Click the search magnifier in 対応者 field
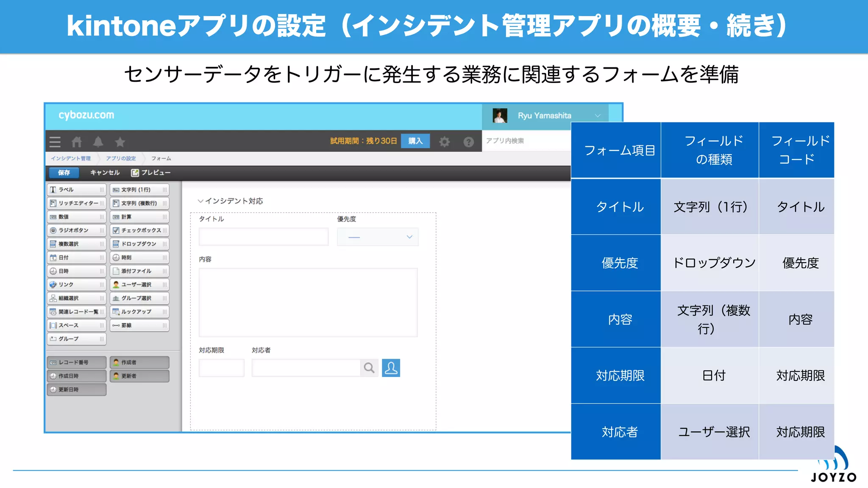This screenshot has width=868, height=488. click(x=369, y=368)
